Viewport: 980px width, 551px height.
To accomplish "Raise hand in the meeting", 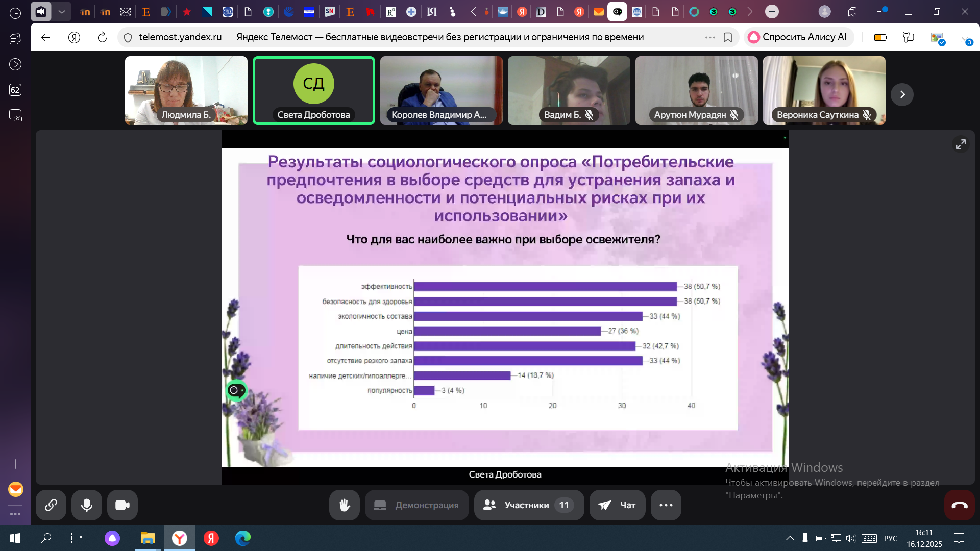I will 345,505.
